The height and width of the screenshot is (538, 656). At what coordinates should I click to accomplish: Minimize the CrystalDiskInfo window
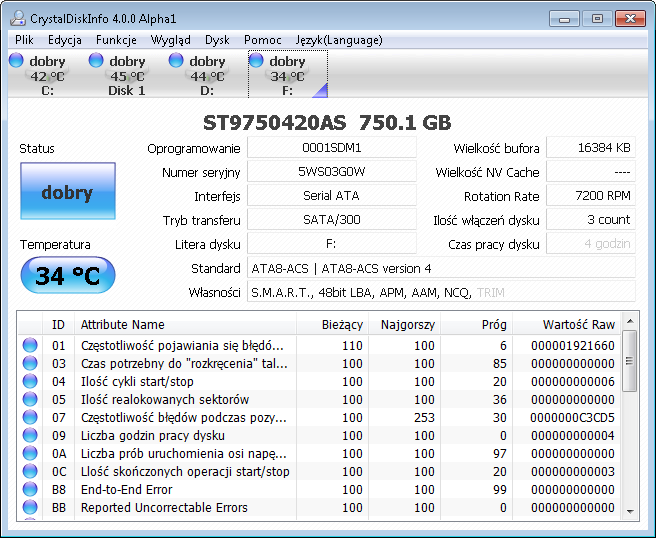(564, 19)
